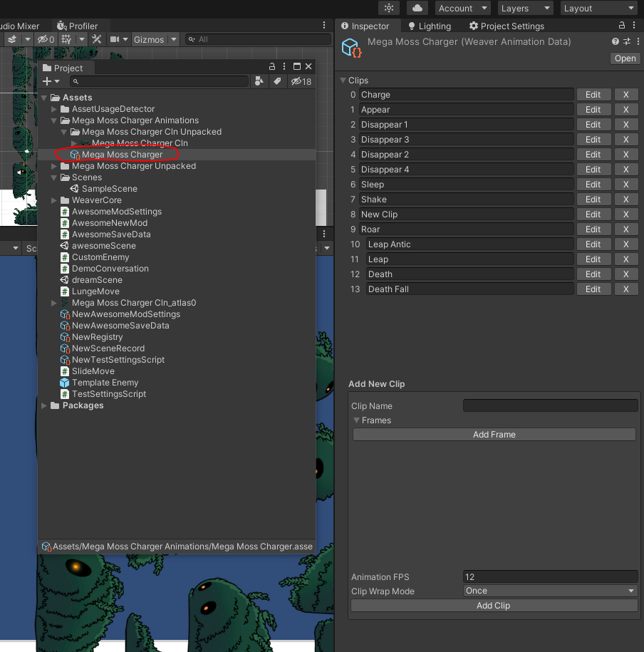Click the scene camera settings icon
The image size is (644, 652).
pos(114,39)
